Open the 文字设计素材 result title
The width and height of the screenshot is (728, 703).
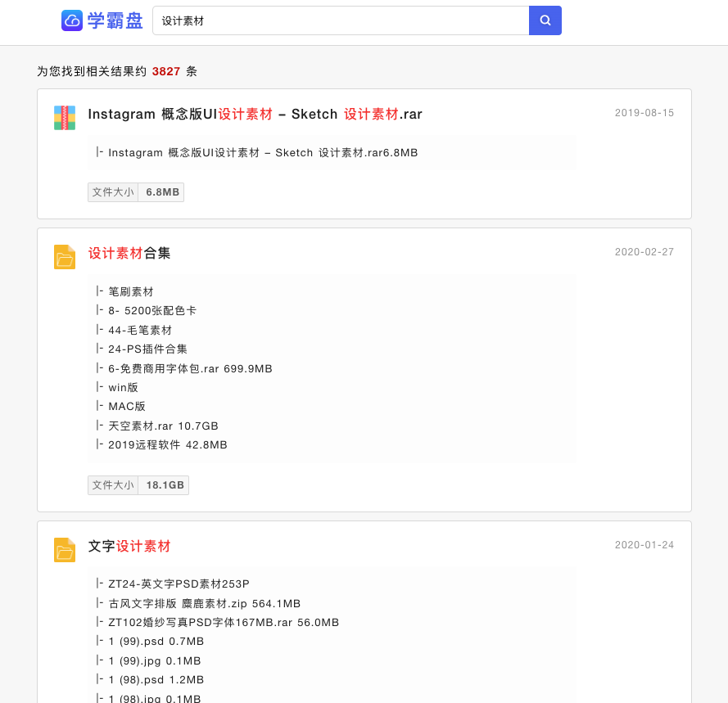coord(129,546)
